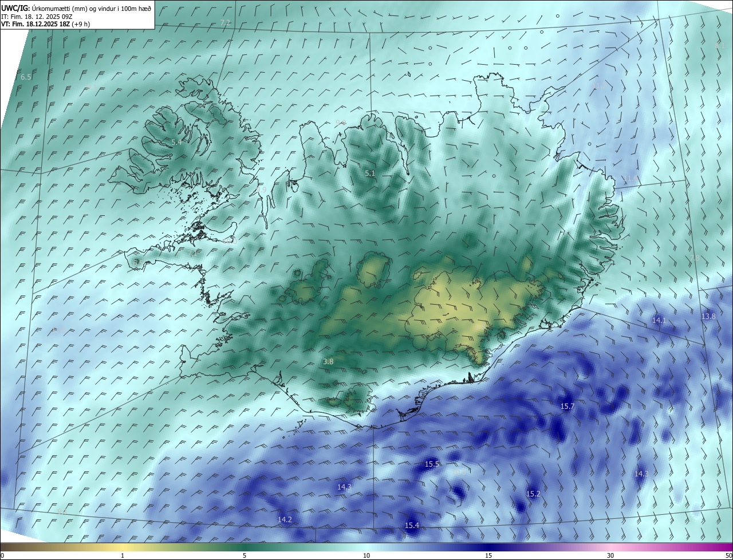This screenshot has height=560, width=733.
Task: Click the color scale tick labelled 1
Action: point(123,555)
